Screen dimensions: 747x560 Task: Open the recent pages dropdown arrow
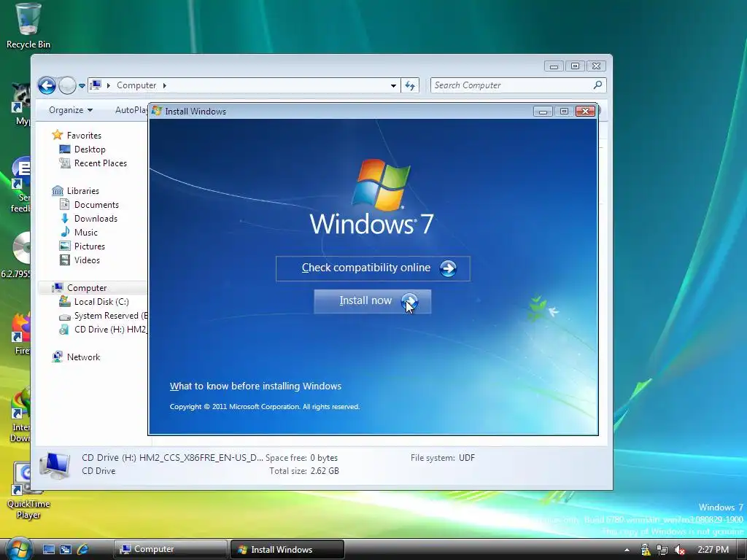pos(82,86)
